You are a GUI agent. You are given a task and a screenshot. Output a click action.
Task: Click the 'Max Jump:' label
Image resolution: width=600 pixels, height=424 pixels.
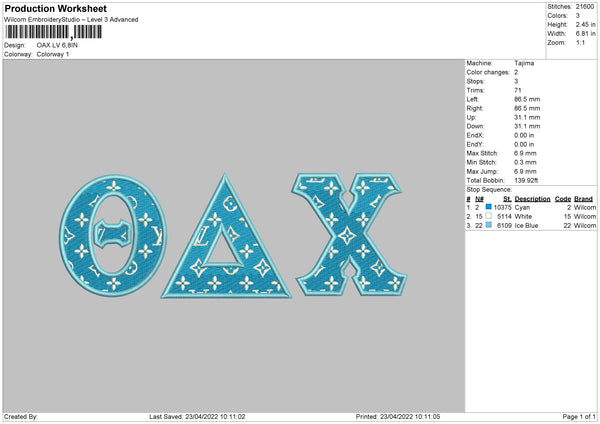481,171
